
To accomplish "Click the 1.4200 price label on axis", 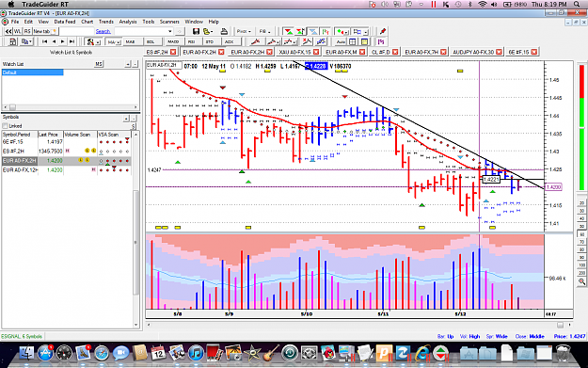I will 553,186.
